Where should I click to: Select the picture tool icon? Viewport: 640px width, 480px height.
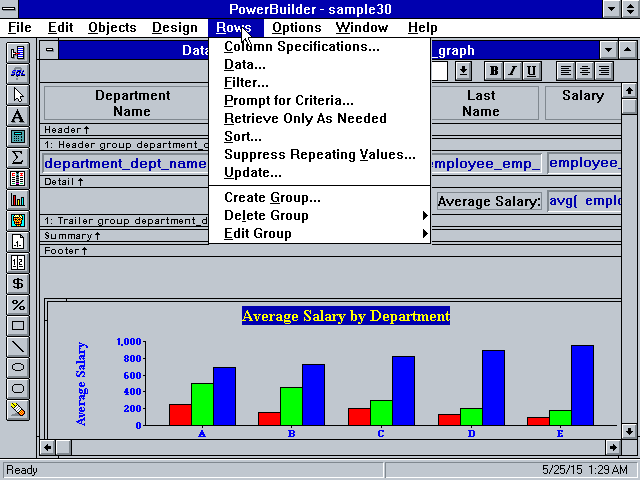18,221
